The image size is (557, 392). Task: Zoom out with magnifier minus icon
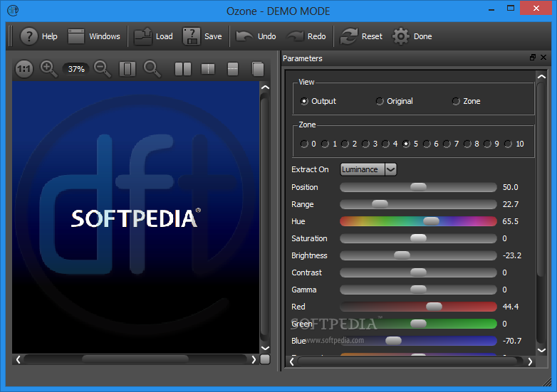(103, 68)
